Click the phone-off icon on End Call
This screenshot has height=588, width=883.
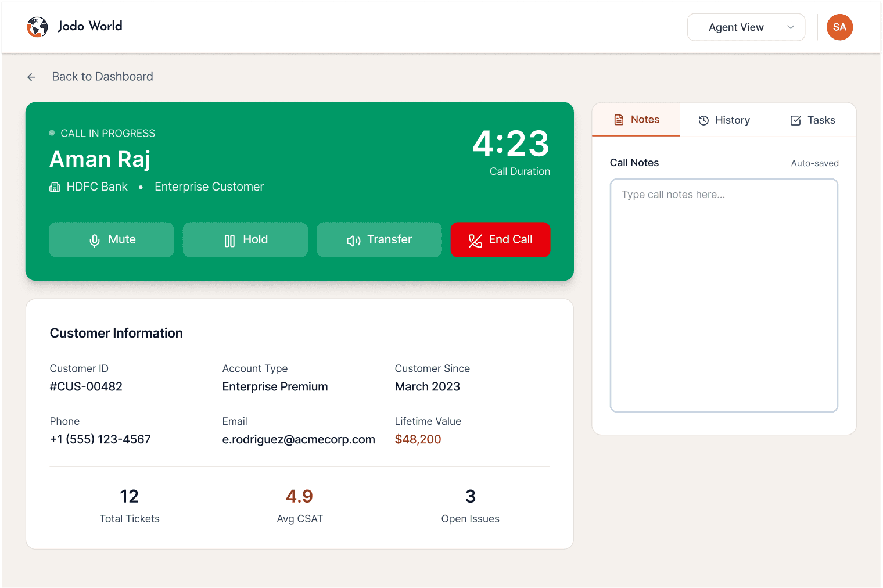click(x=475, y=241)
